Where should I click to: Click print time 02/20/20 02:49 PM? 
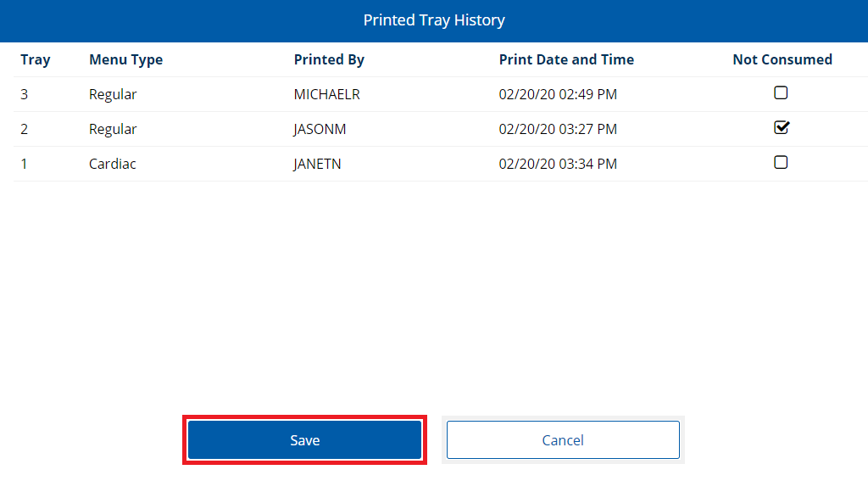[558, 94]
